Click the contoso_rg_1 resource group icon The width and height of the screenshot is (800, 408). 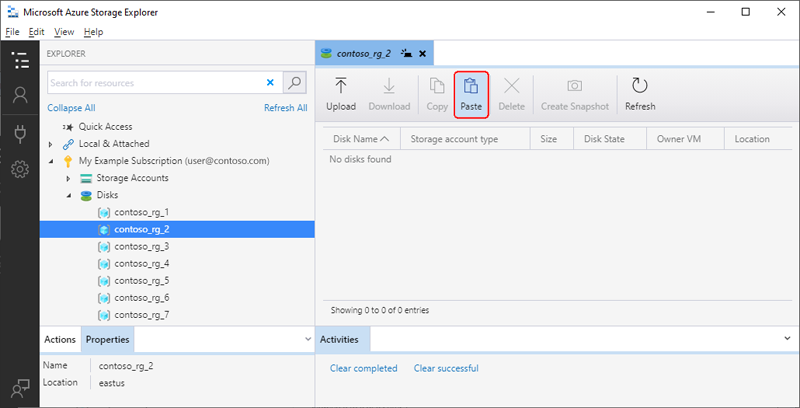pos(104,212)
